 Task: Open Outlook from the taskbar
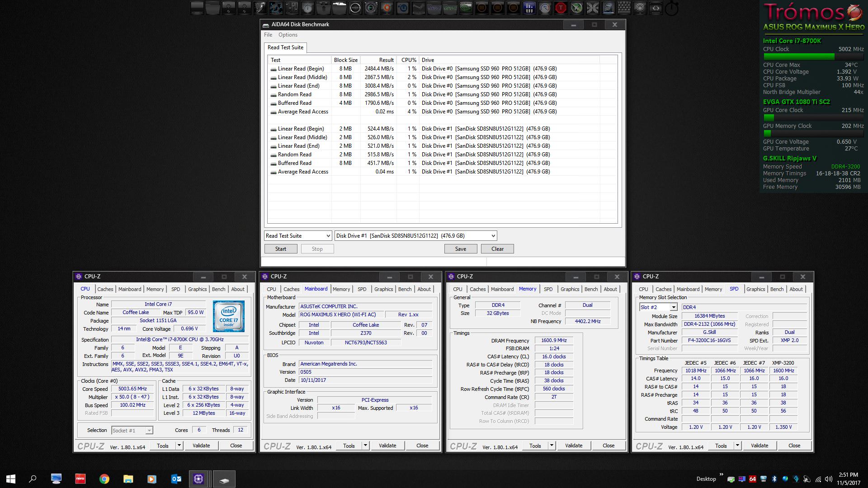click(x=176, y=479)
